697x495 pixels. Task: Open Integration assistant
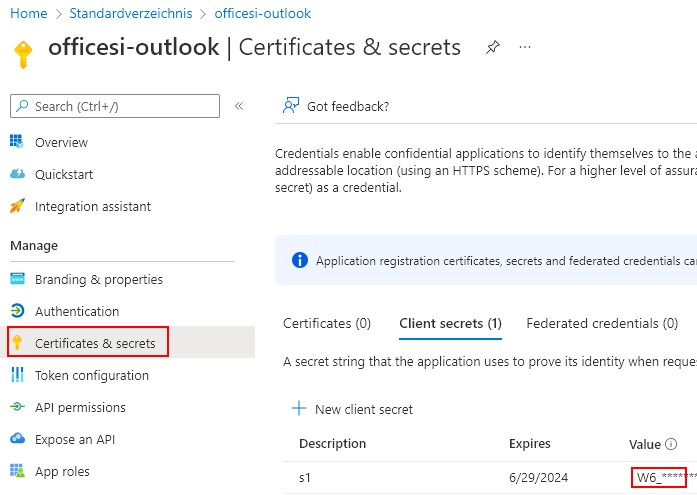tap(93, 207)
